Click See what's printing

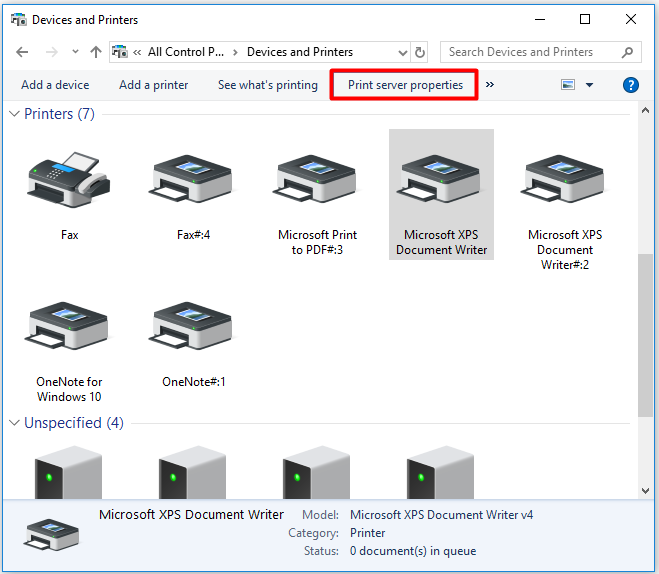pyautogui.click(x=268, y=85)
